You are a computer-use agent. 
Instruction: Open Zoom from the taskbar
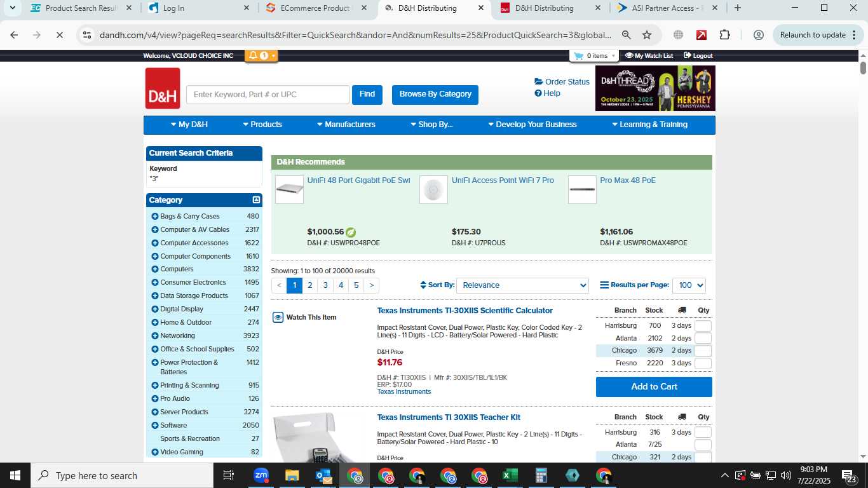[261, 475]
